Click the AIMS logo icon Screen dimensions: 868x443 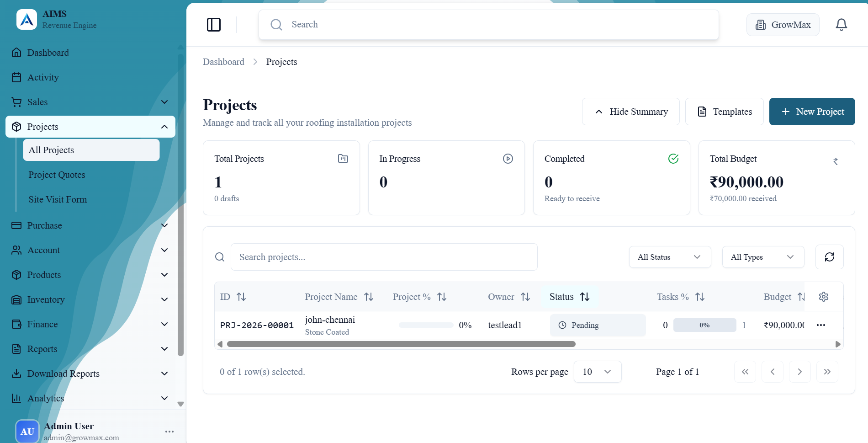tap(26, 20)
